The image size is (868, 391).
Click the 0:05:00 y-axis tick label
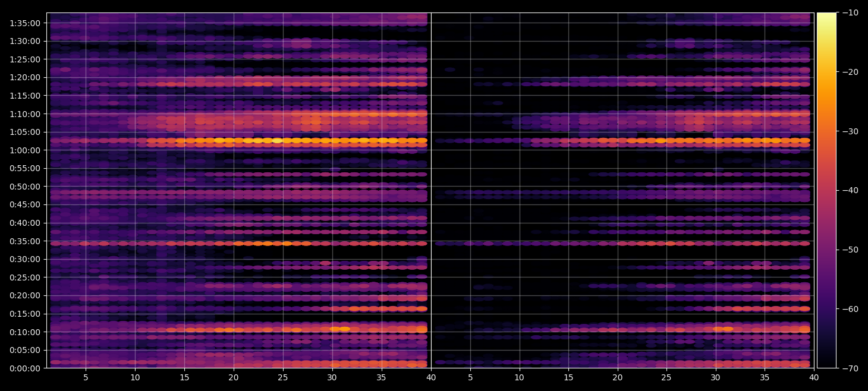point(26,350)
